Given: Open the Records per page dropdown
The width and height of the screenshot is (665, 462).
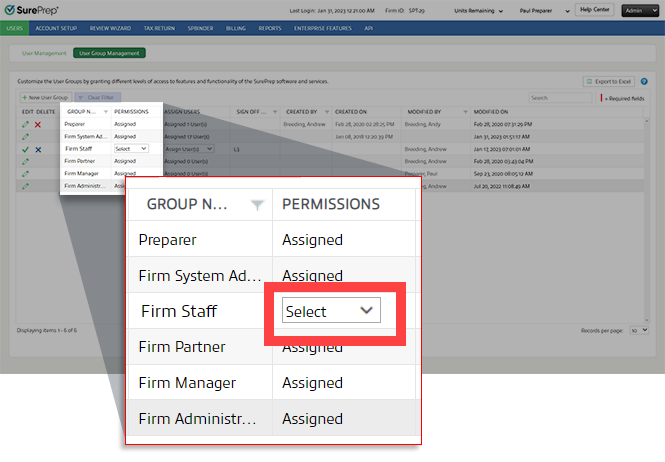Looking at the screenshot, I should pos(639,330).
